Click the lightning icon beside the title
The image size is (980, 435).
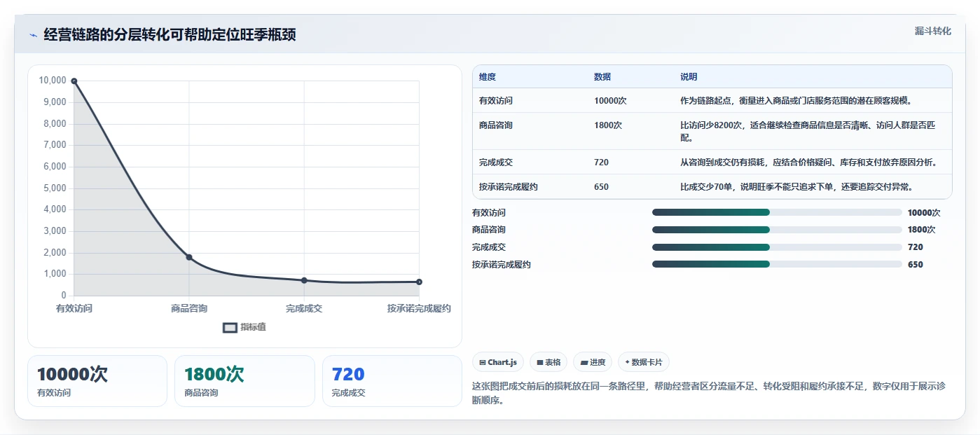pyautogui.click(x=33, y=35)
